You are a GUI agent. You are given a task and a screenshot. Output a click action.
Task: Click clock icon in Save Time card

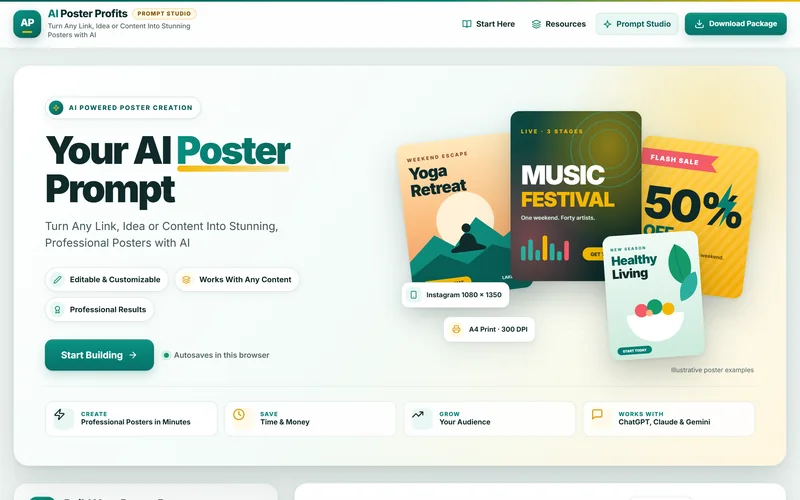tap(239, 414)
